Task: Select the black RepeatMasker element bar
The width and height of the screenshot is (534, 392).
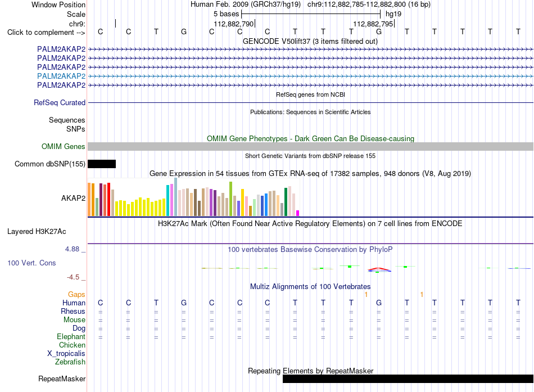Action: point(408,379)
